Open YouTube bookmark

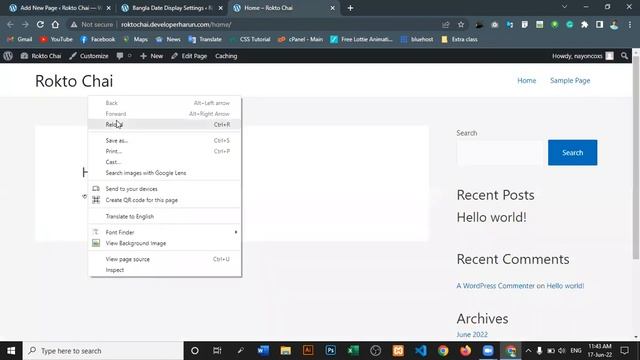click(56, 39)
